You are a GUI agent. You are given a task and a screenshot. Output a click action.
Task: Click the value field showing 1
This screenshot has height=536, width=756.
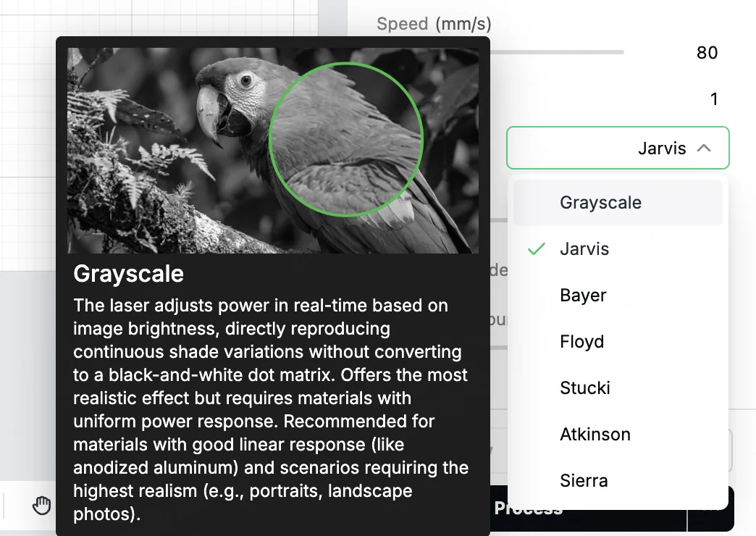713,99
